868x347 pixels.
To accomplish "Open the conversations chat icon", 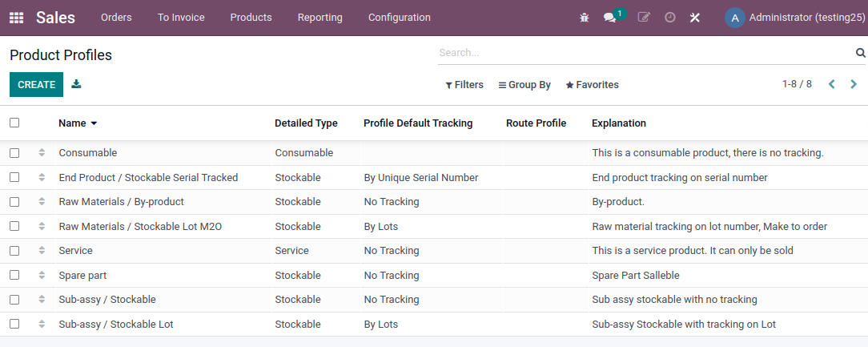I will pyautogui.click(x=610, y=18).
